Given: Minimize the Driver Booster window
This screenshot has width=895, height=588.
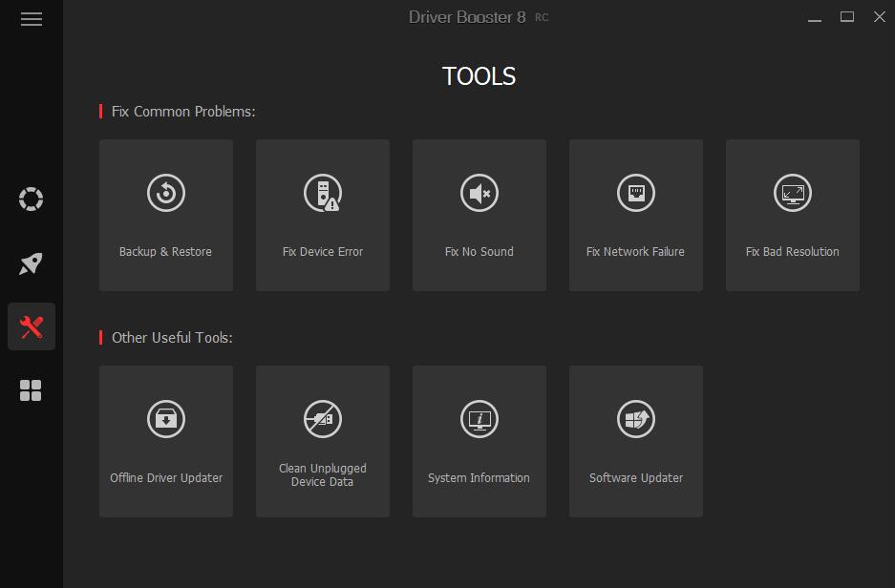Looking at the screenshot, I should coord(813,17).
